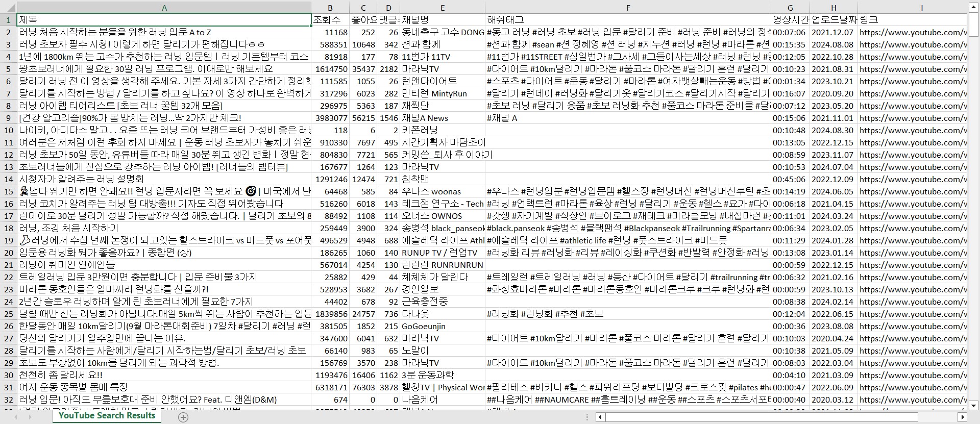Viewport: 980px width, 424px height.
Task: Click previous sheet navigation arrow
Action: click(x=16, y=417)
